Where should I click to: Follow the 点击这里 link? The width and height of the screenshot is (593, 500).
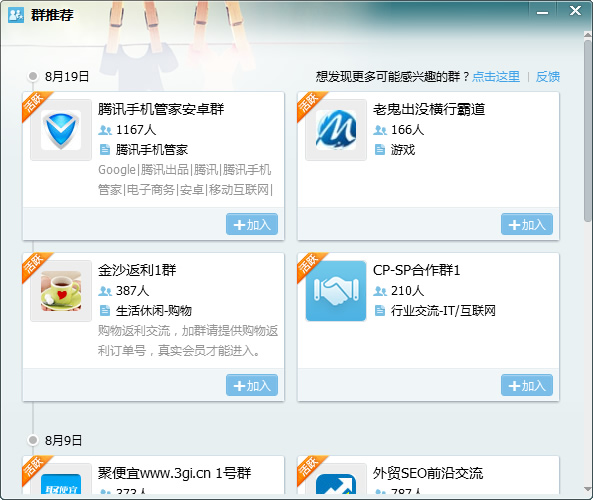click(496, 77)
